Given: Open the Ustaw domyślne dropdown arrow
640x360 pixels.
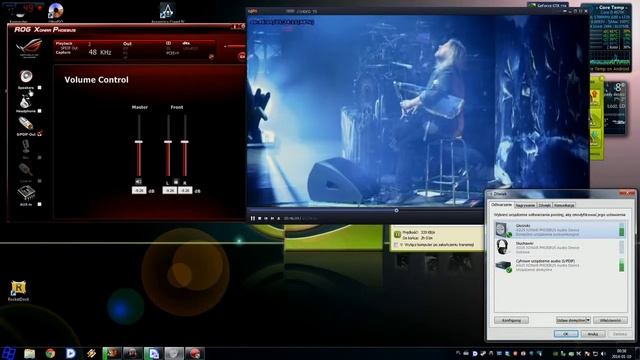Looking at the screenshot, I should point(588,320).
